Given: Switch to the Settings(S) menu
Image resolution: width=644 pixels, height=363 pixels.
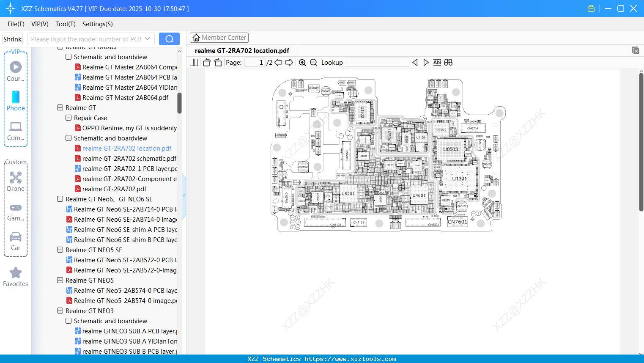Looking at the screenshot, I should tap(97, 24).
